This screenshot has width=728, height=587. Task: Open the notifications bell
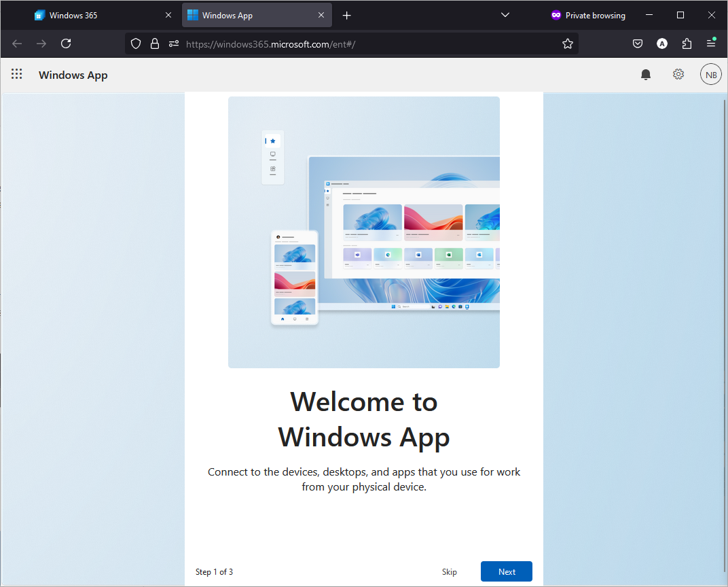[x=645, y=74]
